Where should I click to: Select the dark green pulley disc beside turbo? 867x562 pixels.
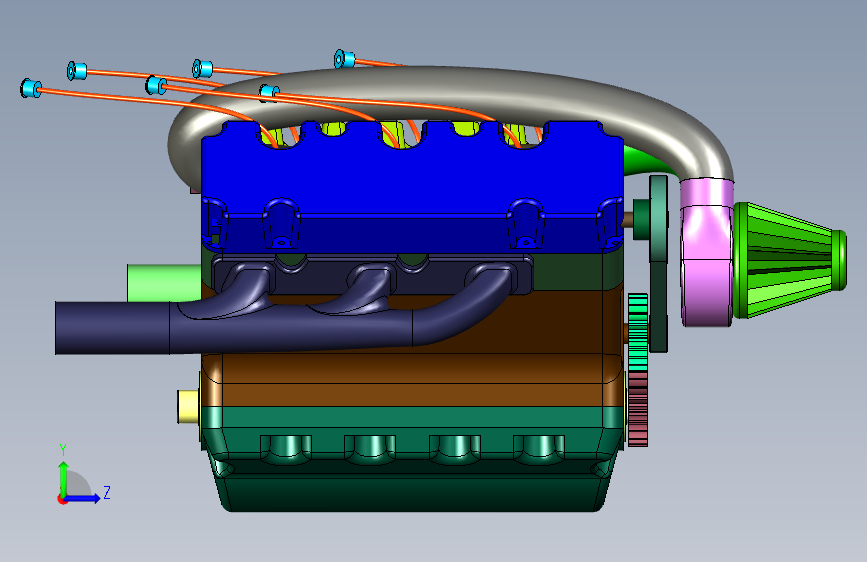(658, 264)
